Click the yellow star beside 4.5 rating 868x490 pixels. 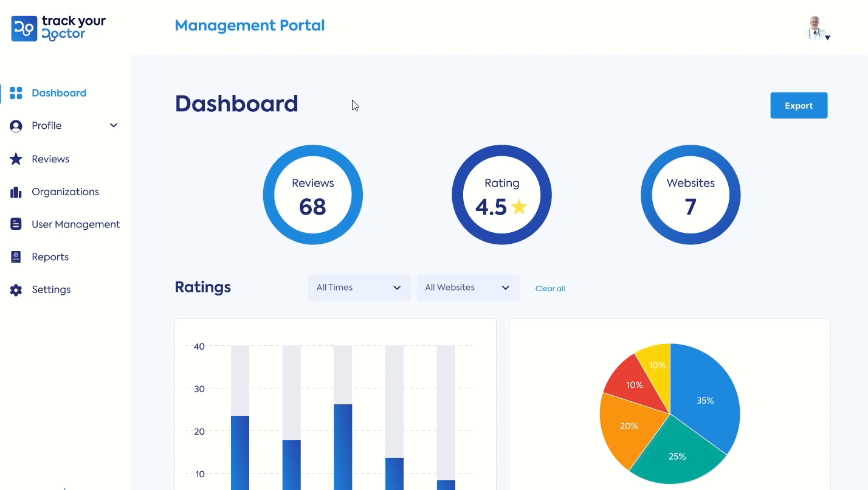tap(519, 207)
